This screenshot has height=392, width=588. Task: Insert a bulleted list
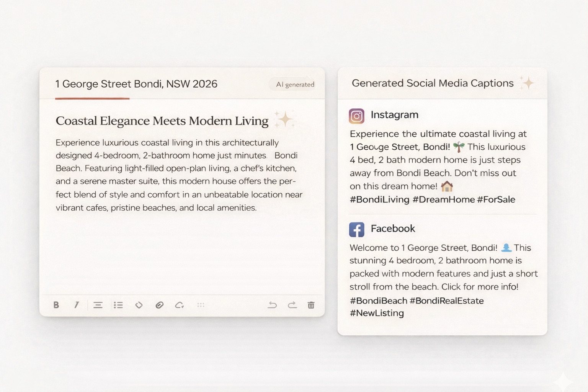coord(118,305)
